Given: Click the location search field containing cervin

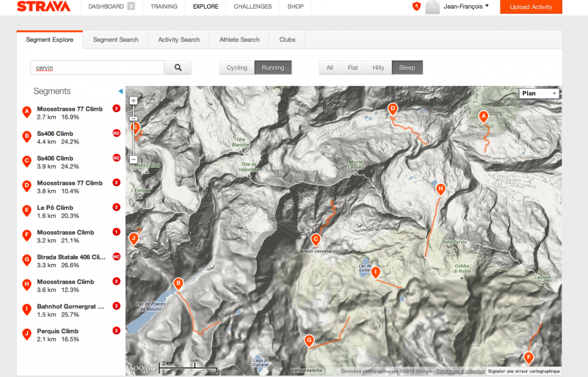Looking at the screenshot, I should tap(98, 68).
